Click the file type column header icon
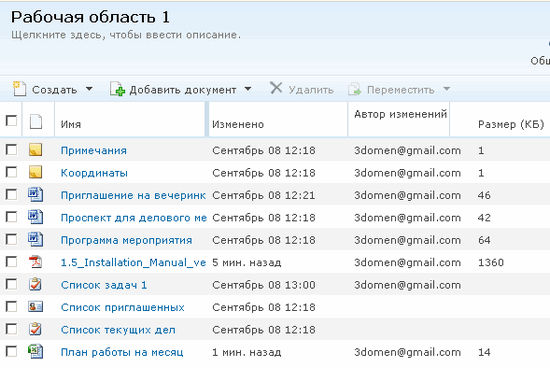Screen dimensions: 550x368 36,122
